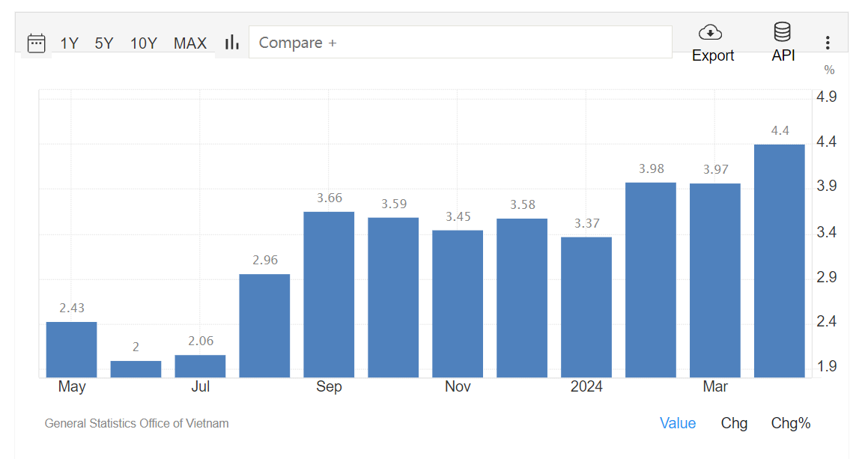Click the bar labeled 3.98

click(x=651, y=279)
